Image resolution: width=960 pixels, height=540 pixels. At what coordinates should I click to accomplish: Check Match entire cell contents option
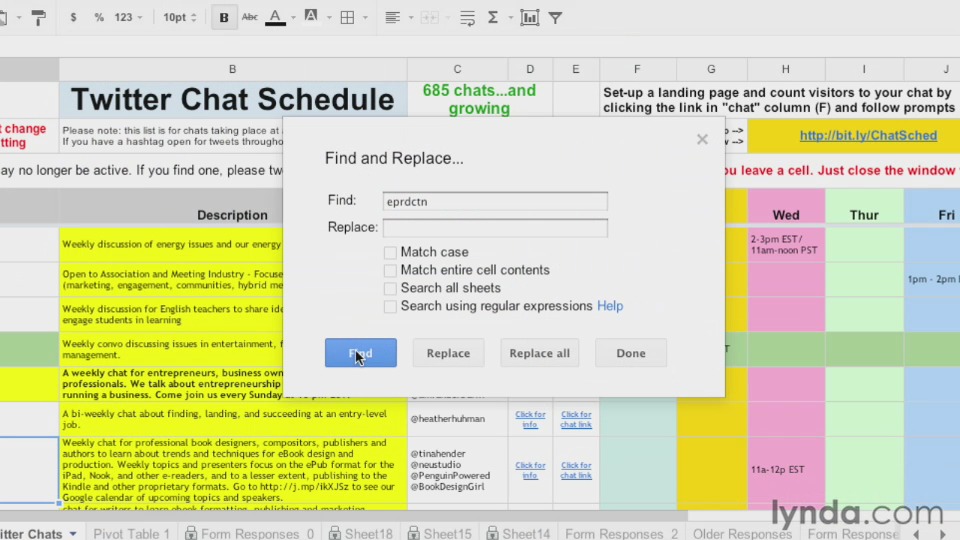390,271
